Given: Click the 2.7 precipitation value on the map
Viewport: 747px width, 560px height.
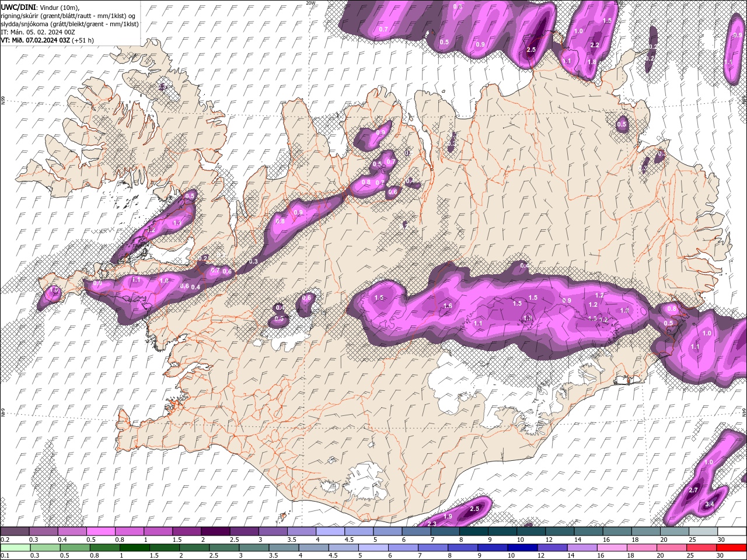Looking at the screenshot, I should [693, 490].
